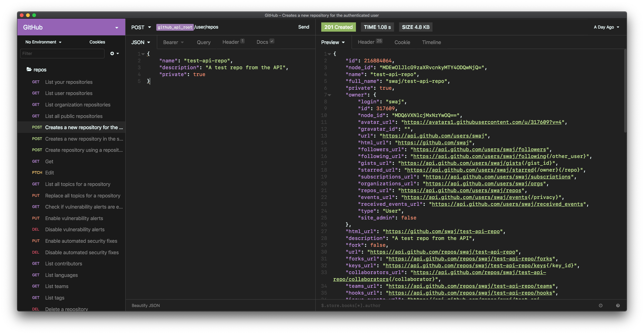Image resolution: width=644 pixels, height=334 pixels.
Task: Select Creates a new repository for the... request
Action: [71, 127]
